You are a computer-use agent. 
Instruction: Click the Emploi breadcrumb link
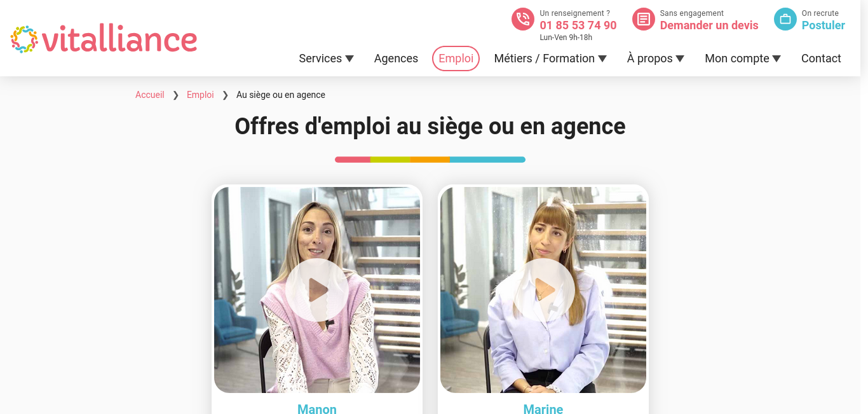[200, 95]
